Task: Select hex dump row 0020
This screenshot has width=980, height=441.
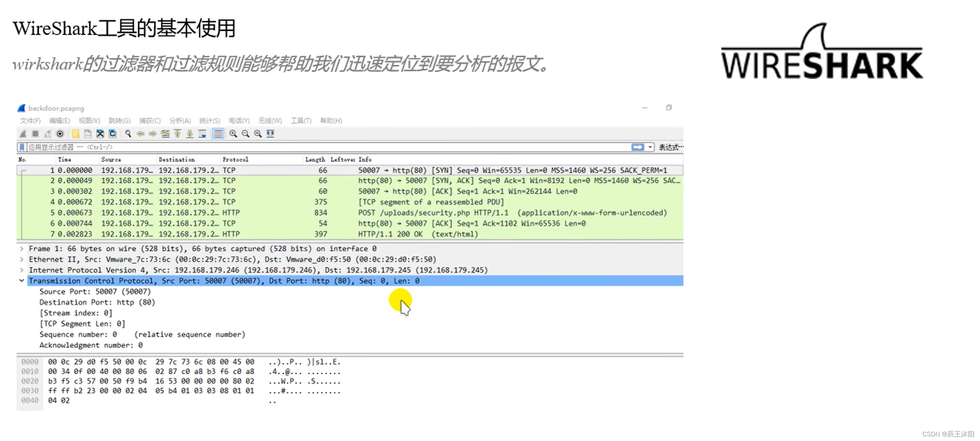Action: pyautogui.click(x=181, y=381)
